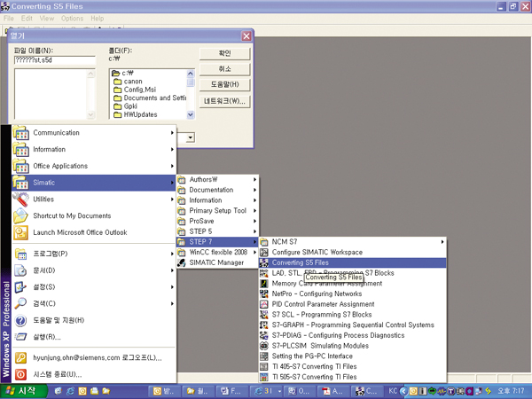Click the Simatic folder icon in Start menu
This screenshot has width=532, height=399.
coord(20,183)
